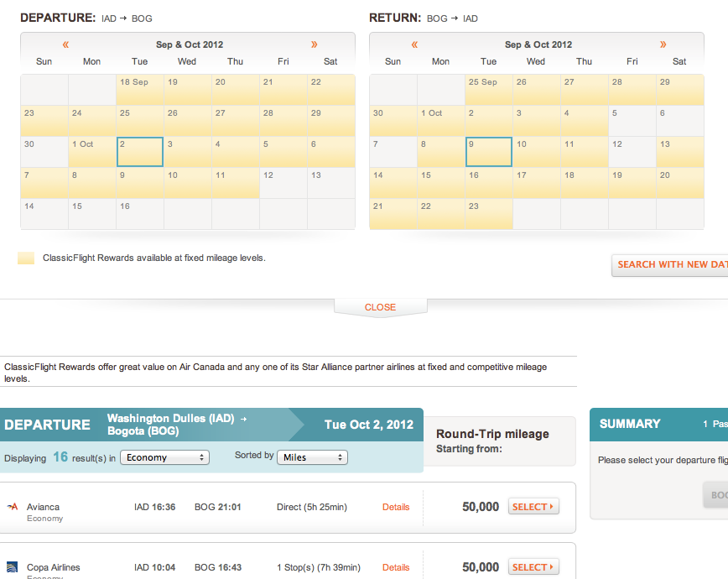Select the Avianca 50,000 miles flight
The height and width of the screenshot is (579, 728).
click(533, 507)
